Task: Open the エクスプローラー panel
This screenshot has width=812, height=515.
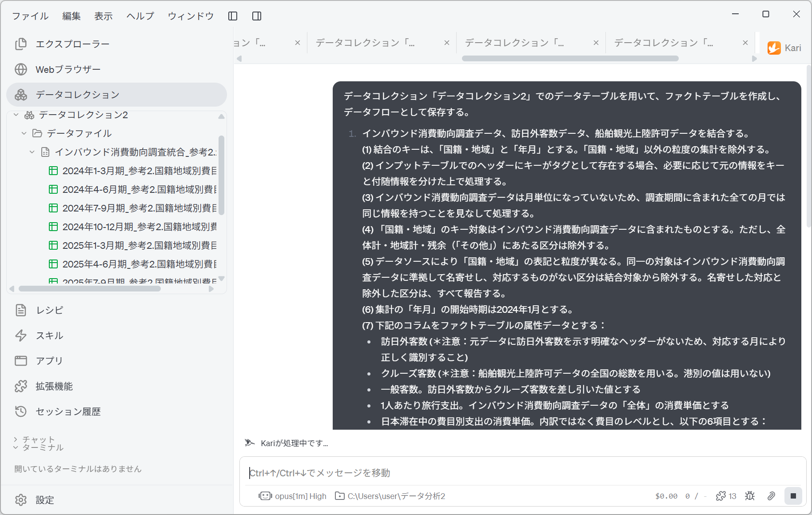Action: point(116,44)
